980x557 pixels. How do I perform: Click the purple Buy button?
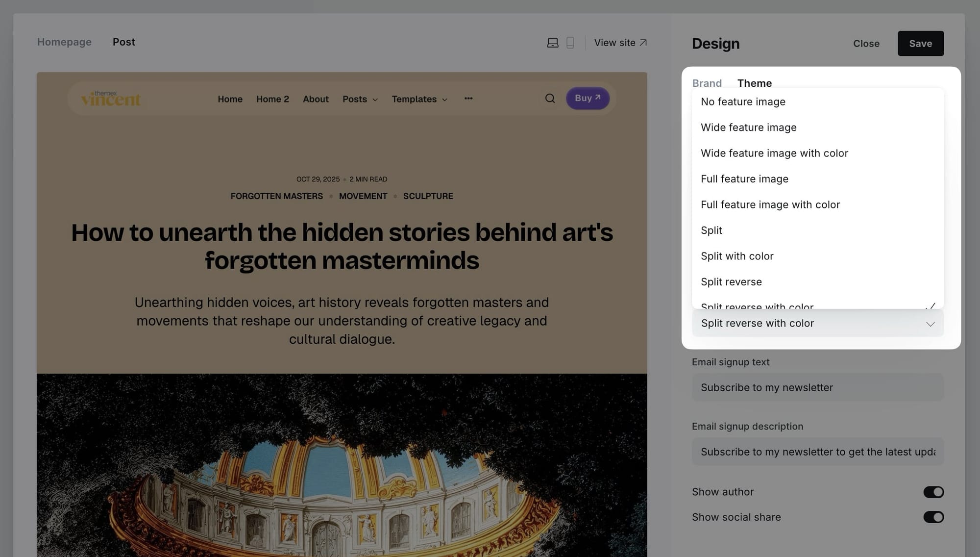[588, 98]
